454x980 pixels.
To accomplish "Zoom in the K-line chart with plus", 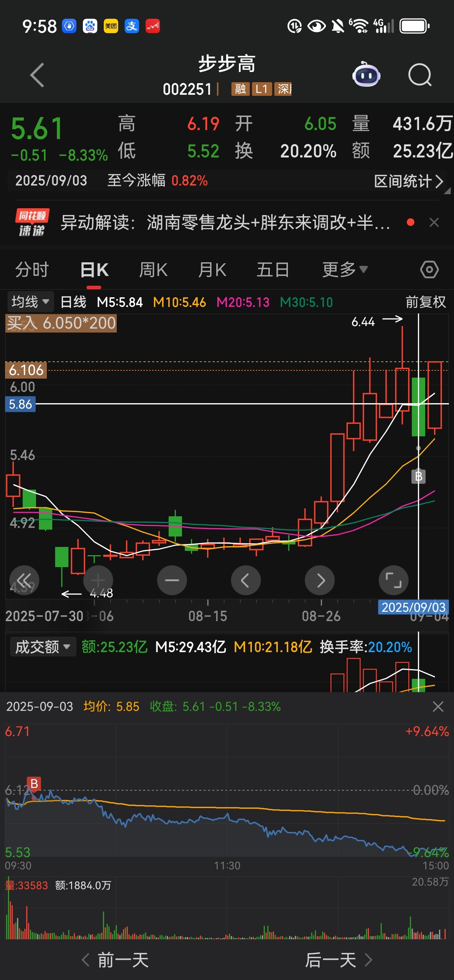I will (98, 580).
